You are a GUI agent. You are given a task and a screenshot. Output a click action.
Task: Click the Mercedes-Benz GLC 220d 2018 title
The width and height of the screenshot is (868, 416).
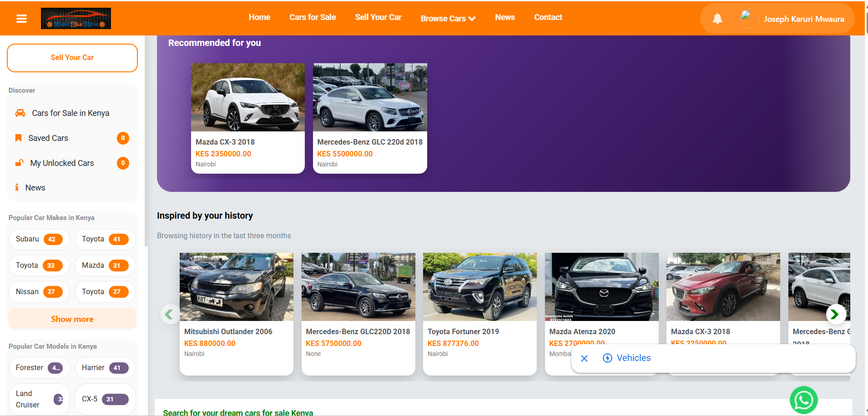click(370, 142)
